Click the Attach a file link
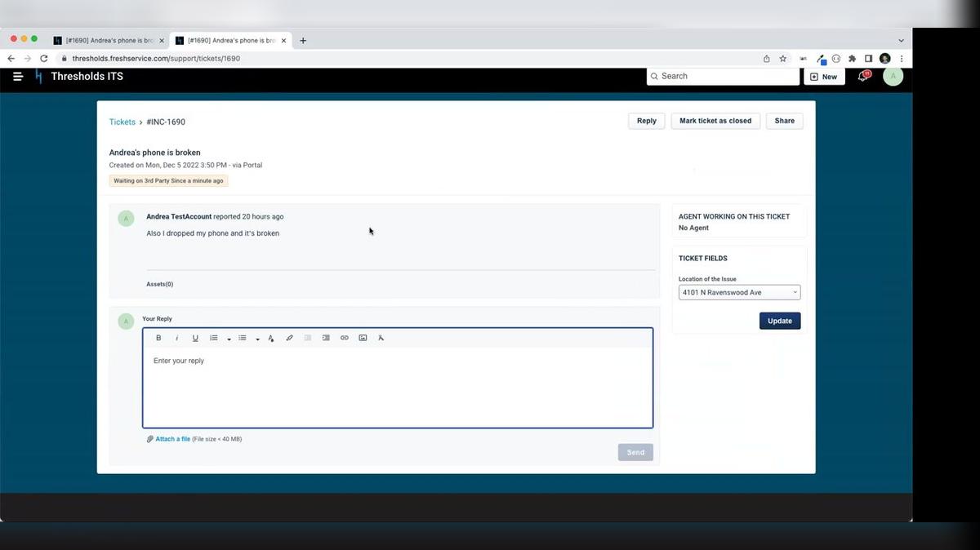Screen dimensions: 980x550 tap(173, 439)
